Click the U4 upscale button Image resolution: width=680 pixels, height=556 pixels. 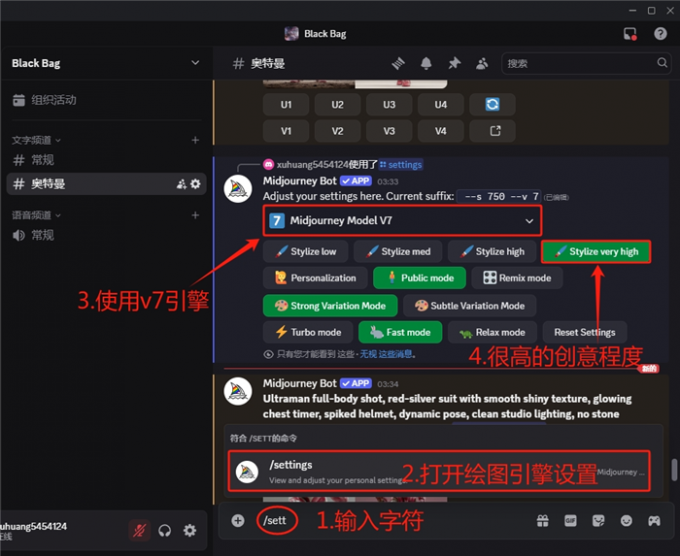pos(441,105)
